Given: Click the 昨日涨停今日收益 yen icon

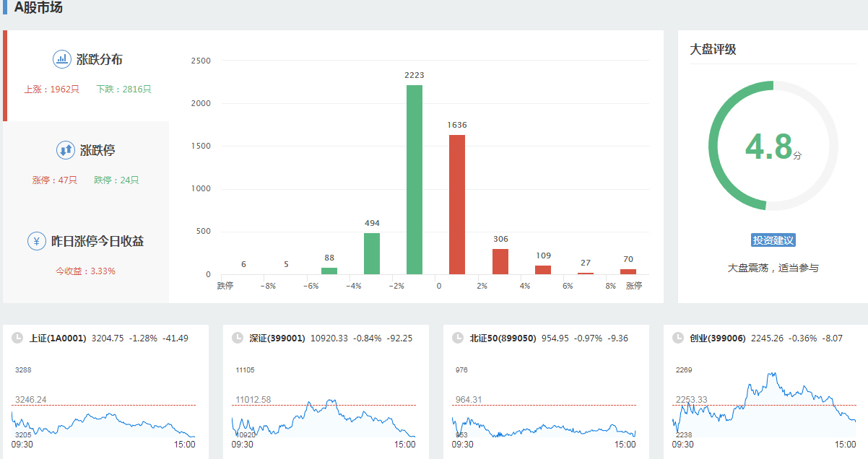Looking at the screenshot, I should 37,241.
